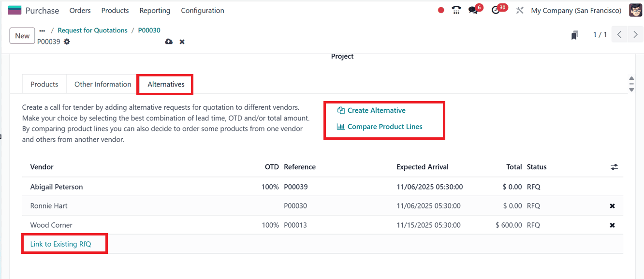Image resolution: width=644 pixels, height=279 pixels.
Task: Open the gear settings icon next to P00039
Action: coord(66,42)
